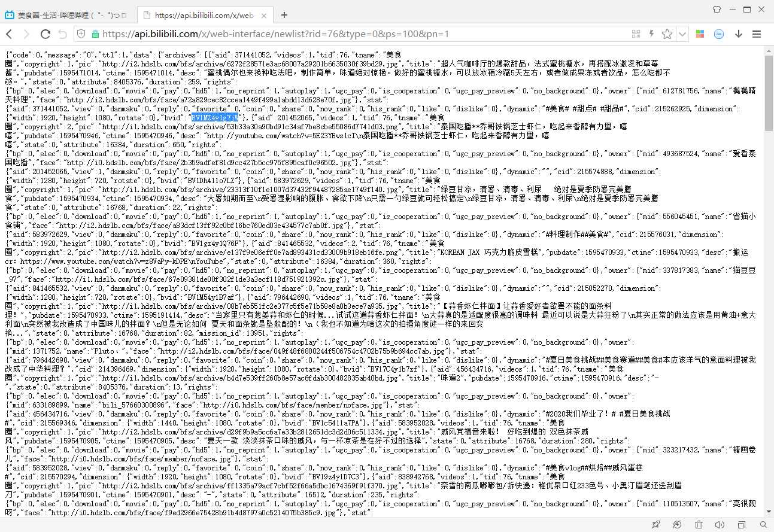Click the bilibili favicon on first tab
Image resolution: width=774 pixels, height=532 pixels.
point(10,15)
